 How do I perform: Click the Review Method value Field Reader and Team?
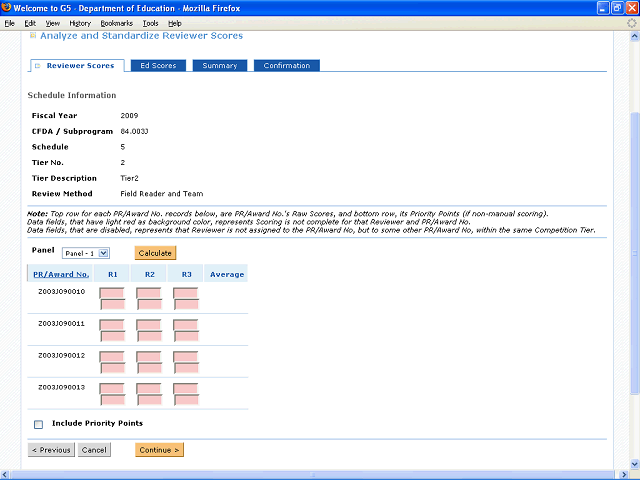click(x=162, y=194)
